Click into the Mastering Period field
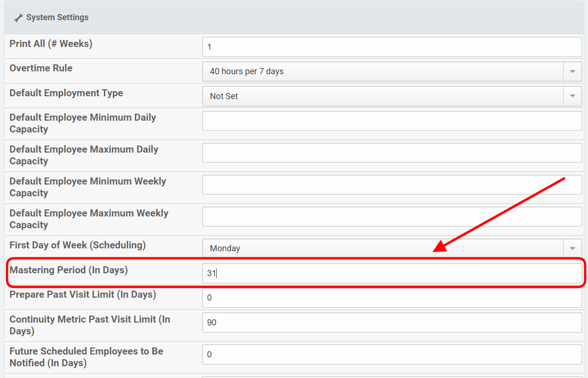 tap(392, 273)
